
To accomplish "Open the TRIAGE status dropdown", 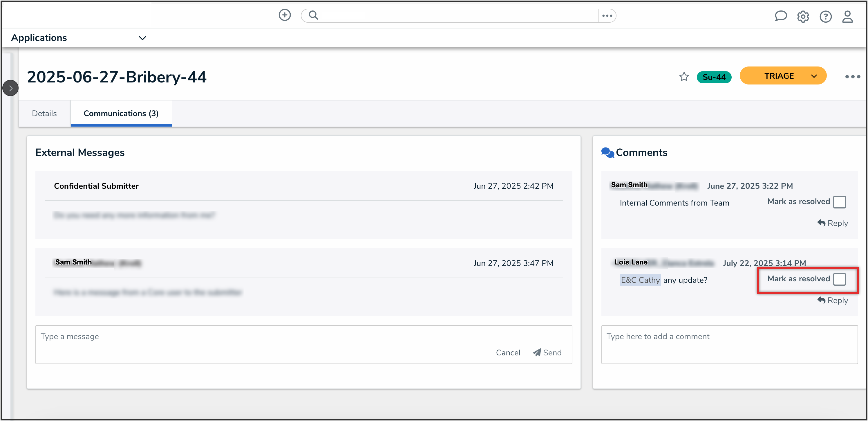I will pos(783,76).
